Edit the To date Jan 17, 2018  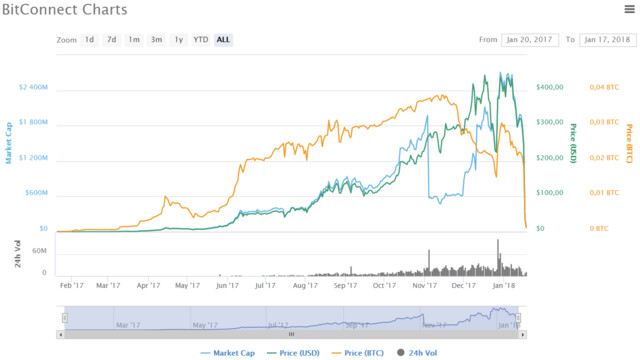click(x=608, y=40)
